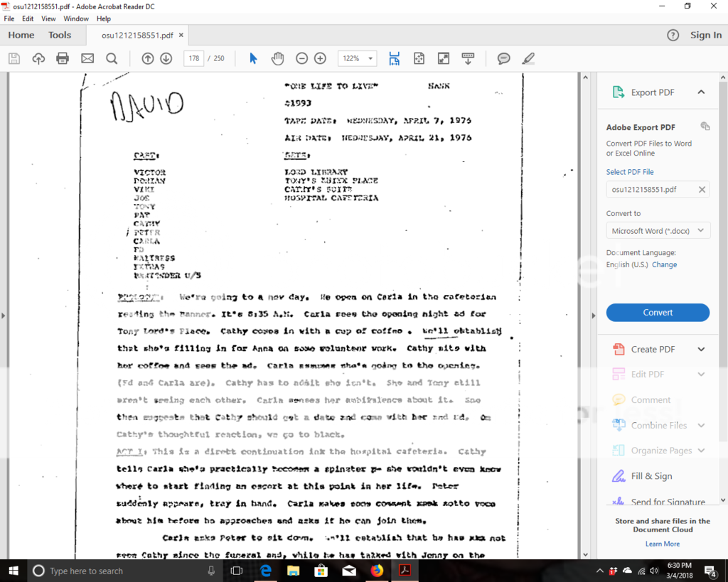
Task: Select the Highlight text tool
Action: [527, 58]
